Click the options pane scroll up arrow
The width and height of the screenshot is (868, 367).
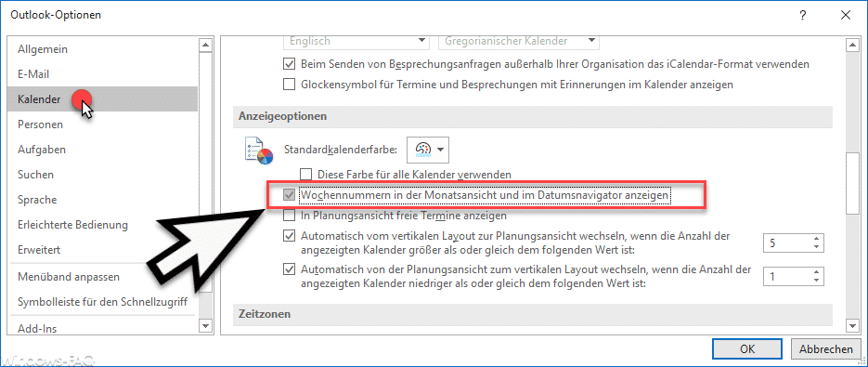[852, 45]
